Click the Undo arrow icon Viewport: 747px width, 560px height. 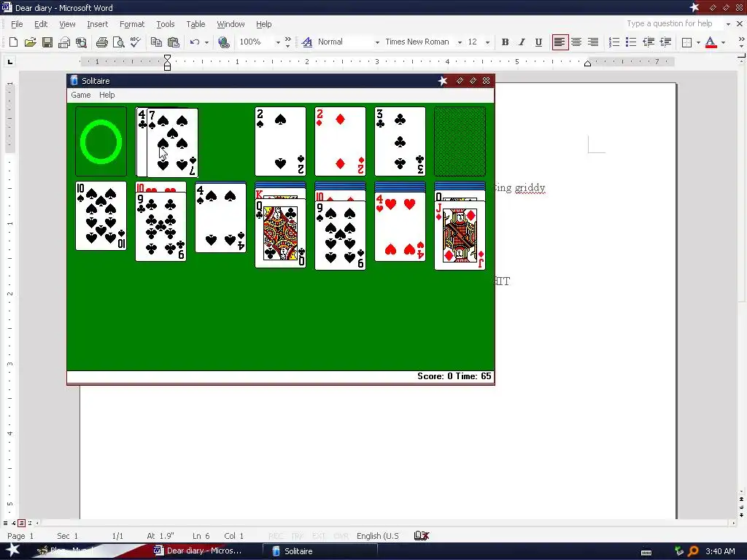pyautogui.click(x=194, y=42)
